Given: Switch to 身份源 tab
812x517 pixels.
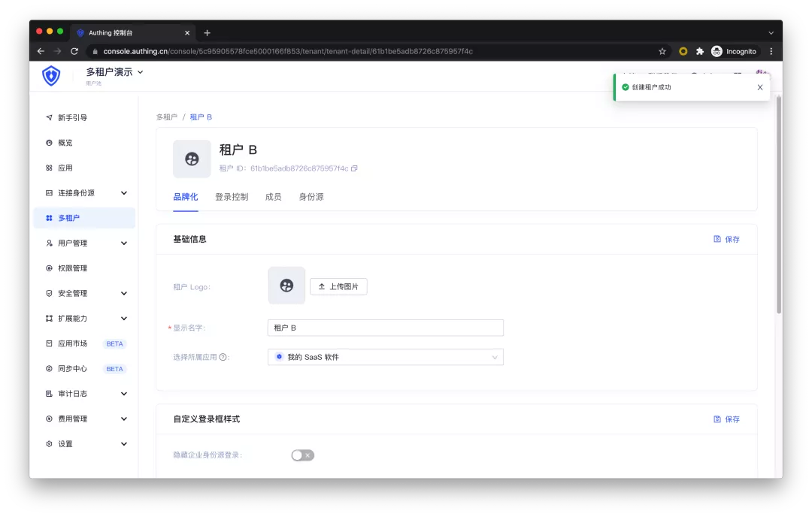Looking at the screenshot, I should [x=311, y=197].
